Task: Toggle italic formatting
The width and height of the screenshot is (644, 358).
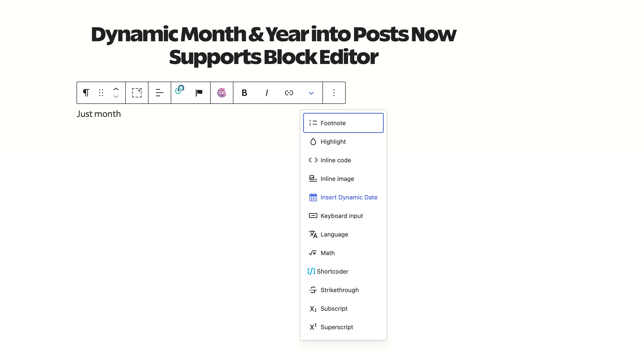Action: tap(267, 93)
